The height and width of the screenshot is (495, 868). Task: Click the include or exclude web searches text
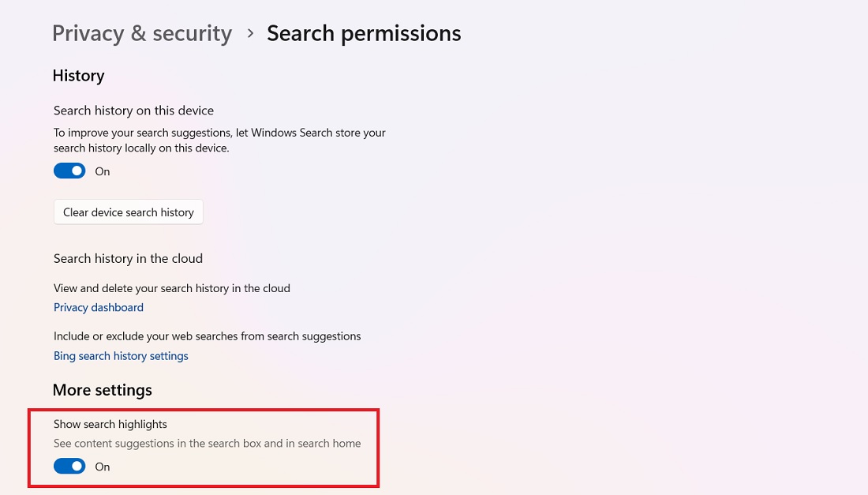(207, 336)
